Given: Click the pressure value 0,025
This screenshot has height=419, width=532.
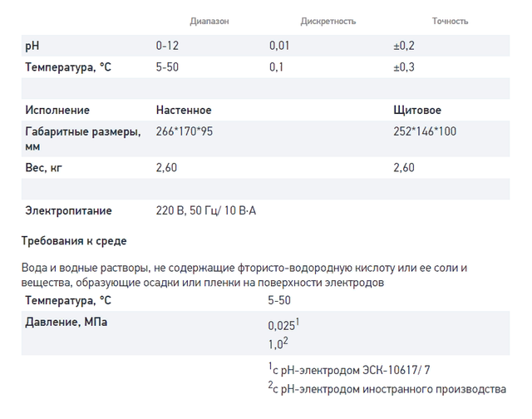Looking at the screenshot, I should pyautogui.click(x=283, y=325).
